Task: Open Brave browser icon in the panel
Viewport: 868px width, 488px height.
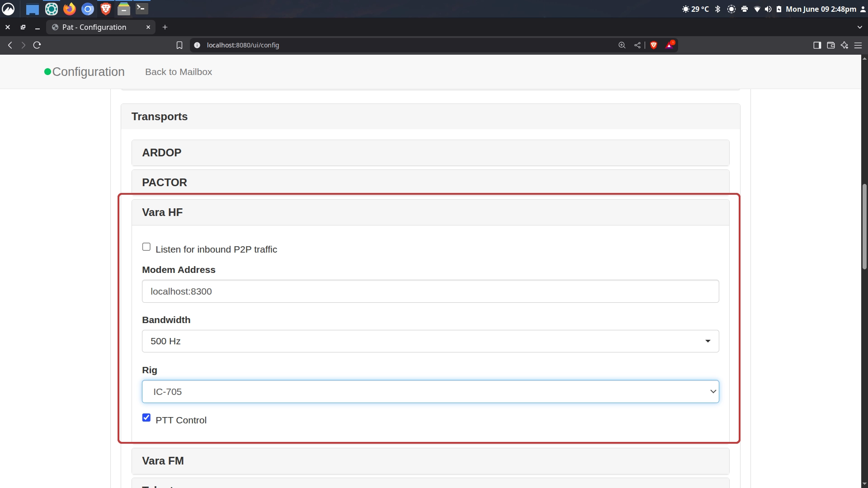Action: [x=106, y=9]
